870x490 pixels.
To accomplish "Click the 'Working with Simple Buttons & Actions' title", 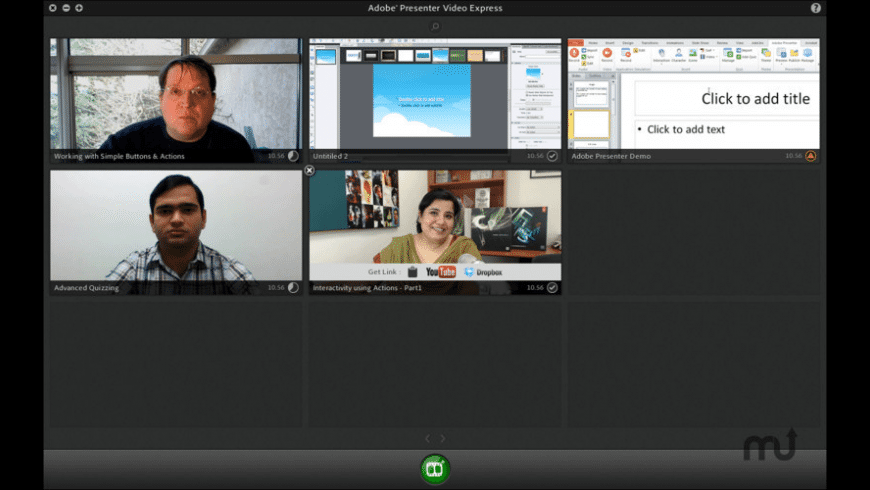I will (x=119, y=156).
